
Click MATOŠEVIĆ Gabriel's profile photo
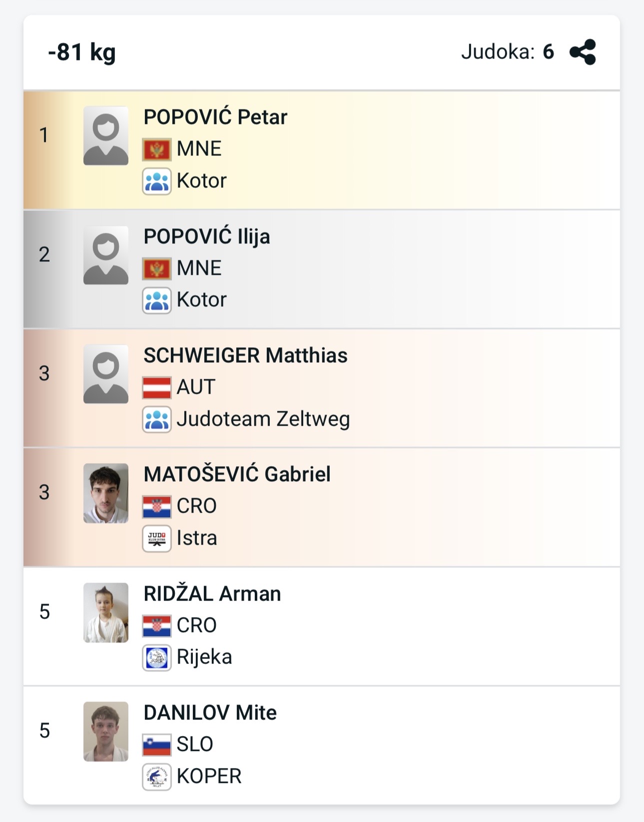point(106,493)
